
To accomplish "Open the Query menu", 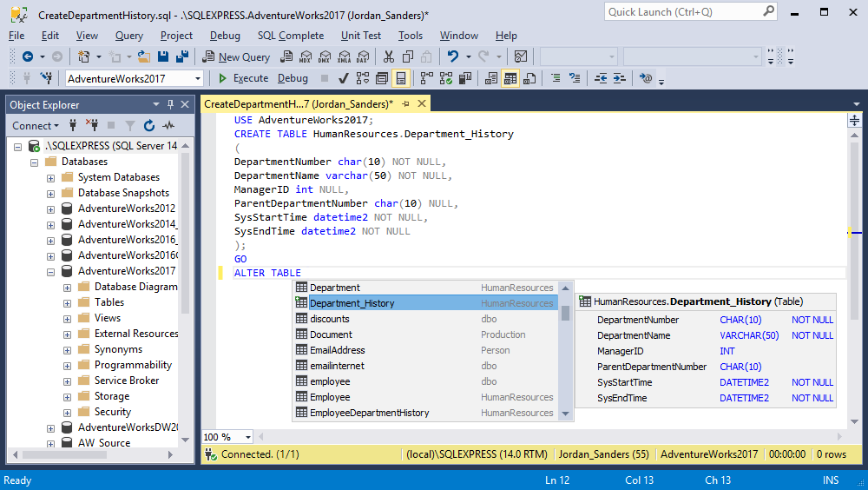I will pos(129,36).
